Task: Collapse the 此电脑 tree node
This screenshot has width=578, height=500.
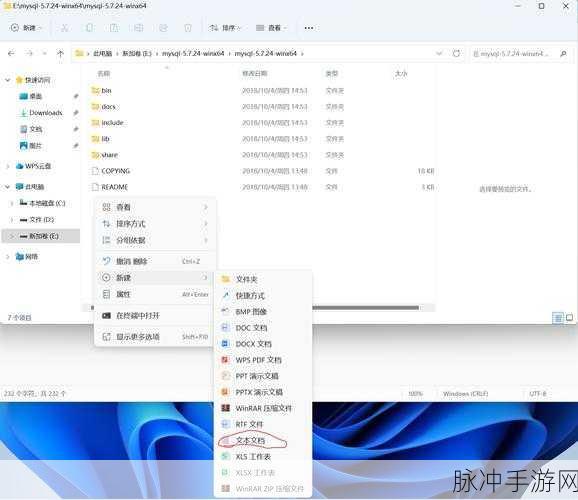Action: [7, 187]
